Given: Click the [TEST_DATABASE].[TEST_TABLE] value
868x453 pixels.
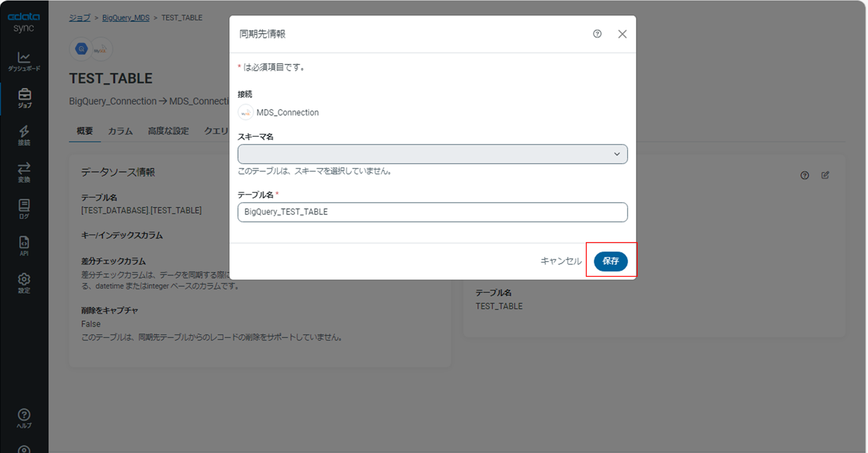Looking at the screenshot, I should 141,210.
